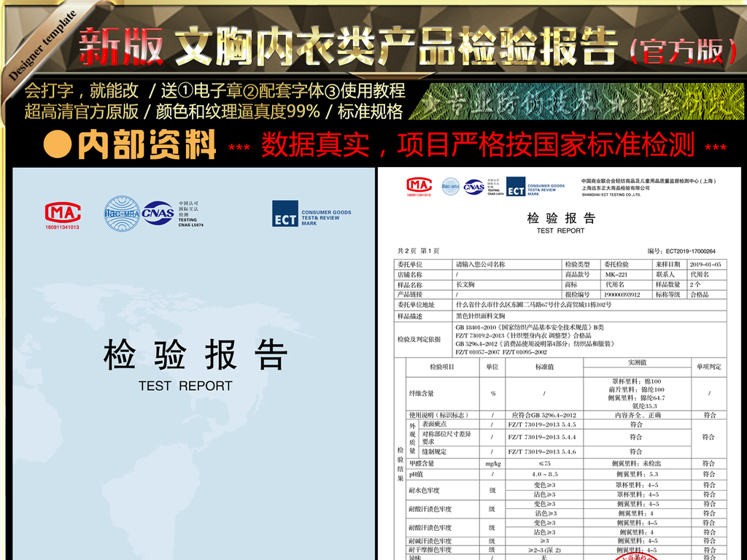
Task: Click the red 新版 text in the banner
Action: click(120, 46)
